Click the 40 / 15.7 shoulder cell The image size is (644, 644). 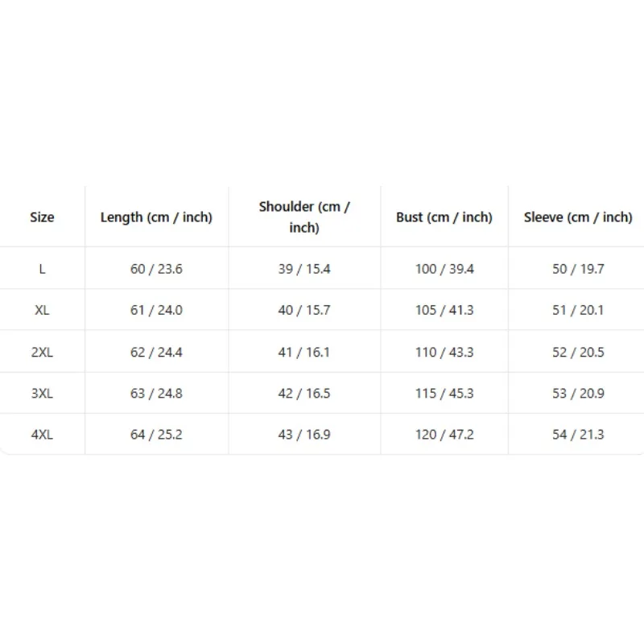pyautogui.click(x=304, y=310)
